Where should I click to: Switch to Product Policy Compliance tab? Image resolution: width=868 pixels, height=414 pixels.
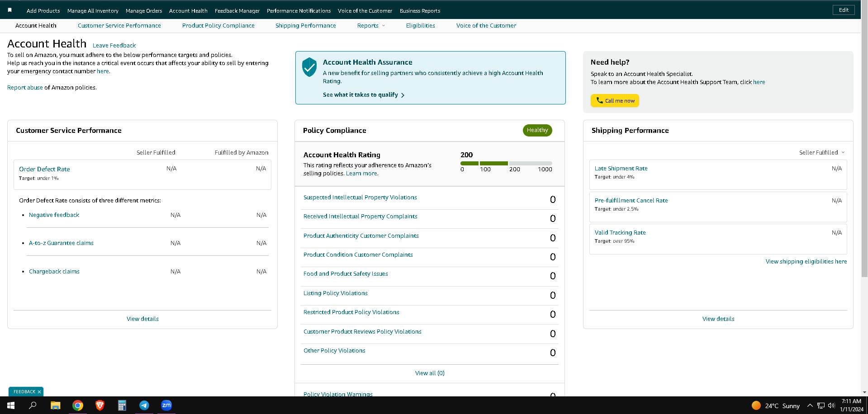[218, 26]
